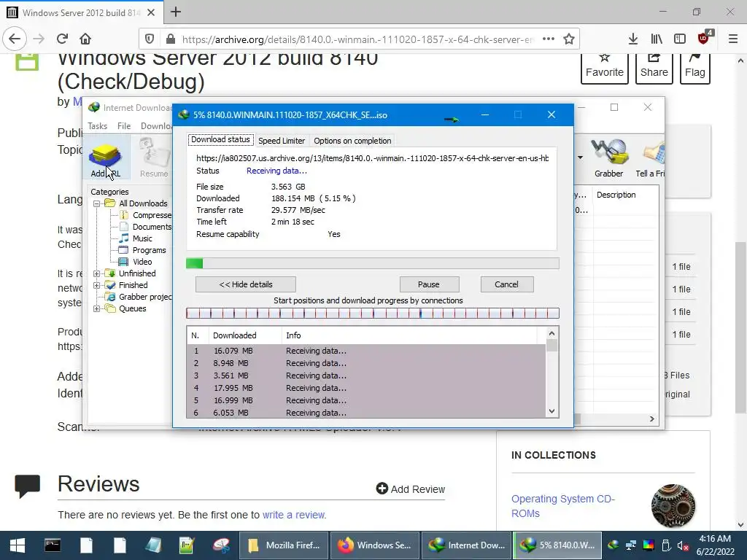
Task: Open Firefox library icon
Action: point(657,39)
